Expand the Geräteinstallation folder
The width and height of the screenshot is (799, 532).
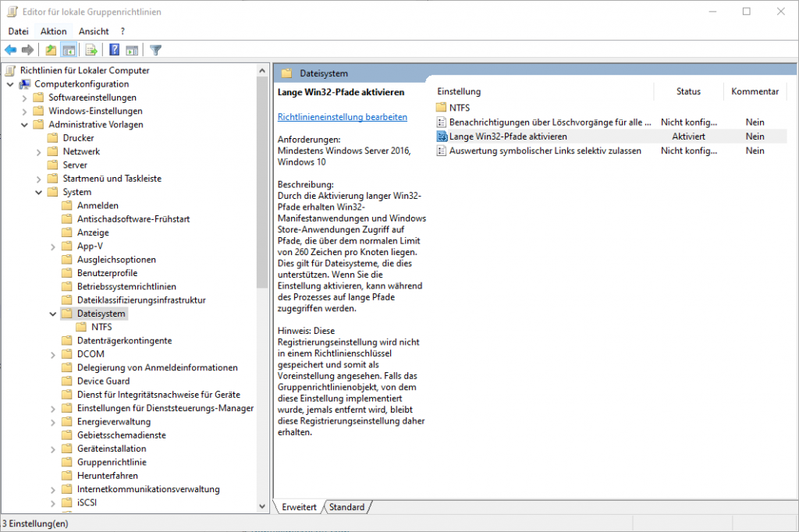click(x=53, y=449)
